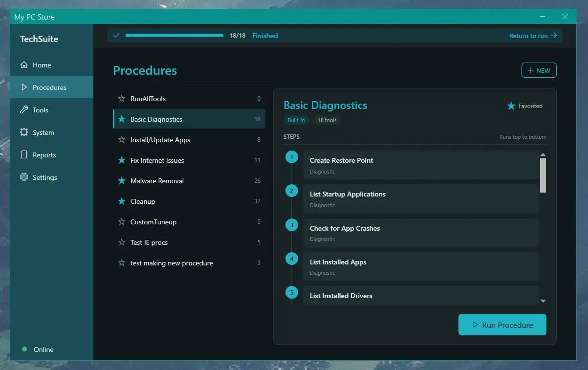Select the Malware Removal procedure

(x=189, y=181)
